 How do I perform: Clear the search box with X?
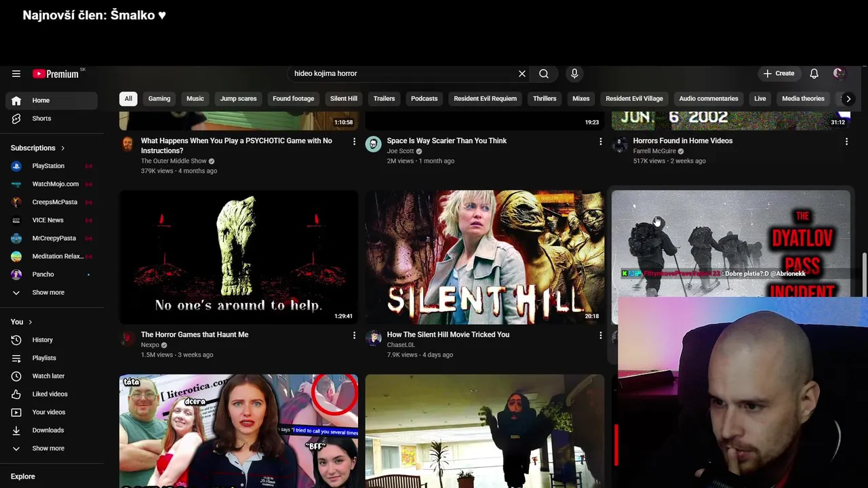(522, 74)
